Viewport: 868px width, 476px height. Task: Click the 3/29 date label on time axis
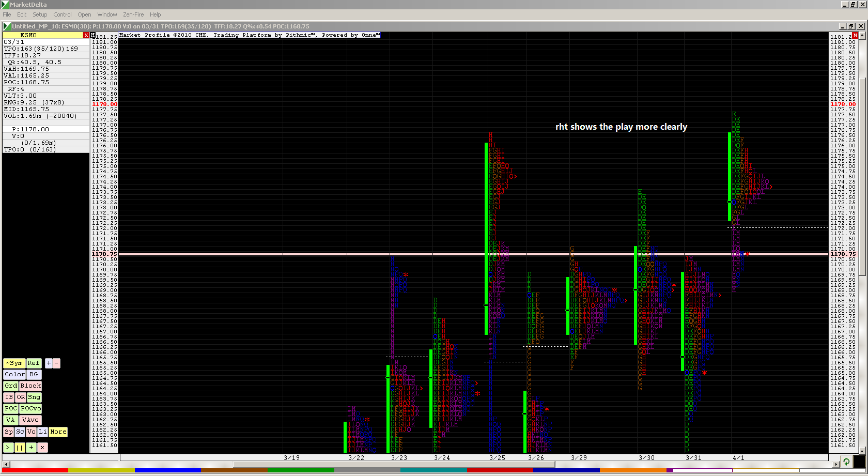pos(579,458)
